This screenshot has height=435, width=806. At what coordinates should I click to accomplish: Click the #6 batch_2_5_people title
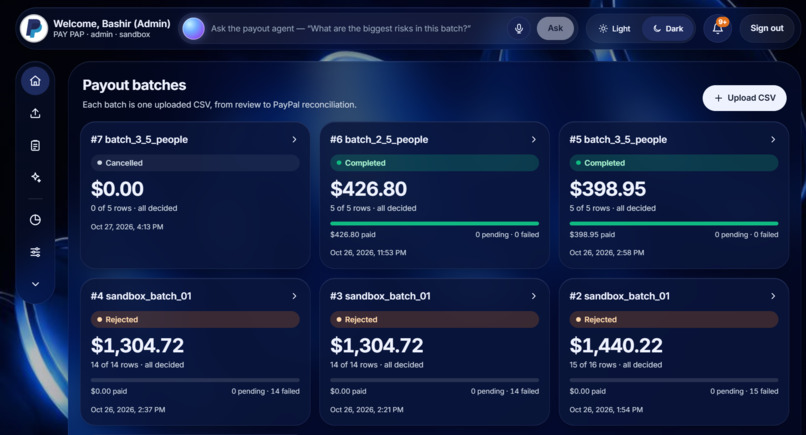click(x=379, y=140)
